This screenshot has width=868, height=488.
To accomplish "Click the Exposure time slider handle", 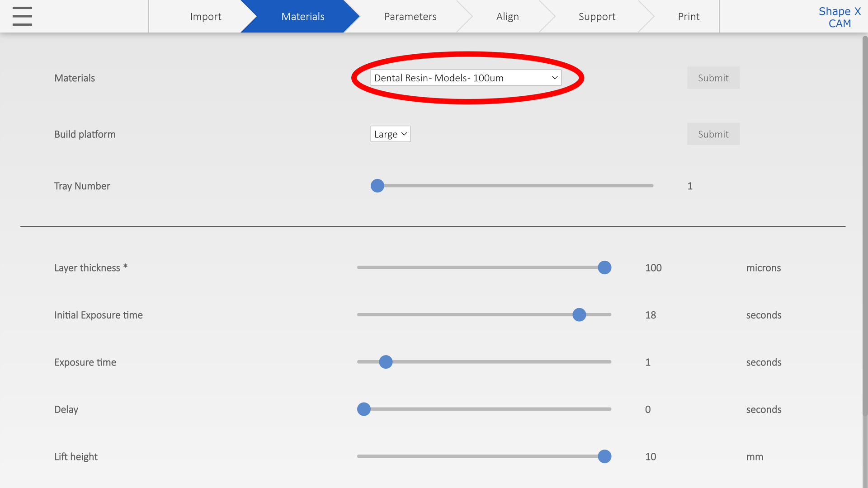I will coord(386,362).
